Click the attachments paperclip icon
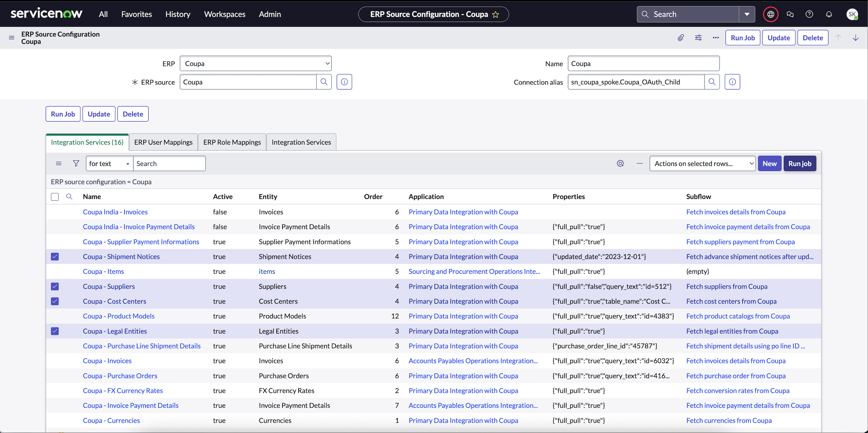The width and height of the screenshot is (868, 433). click(681, 38)
